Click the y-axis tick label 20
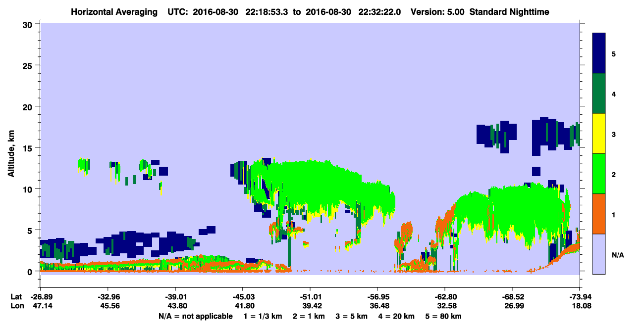 (x=29, y=106)
